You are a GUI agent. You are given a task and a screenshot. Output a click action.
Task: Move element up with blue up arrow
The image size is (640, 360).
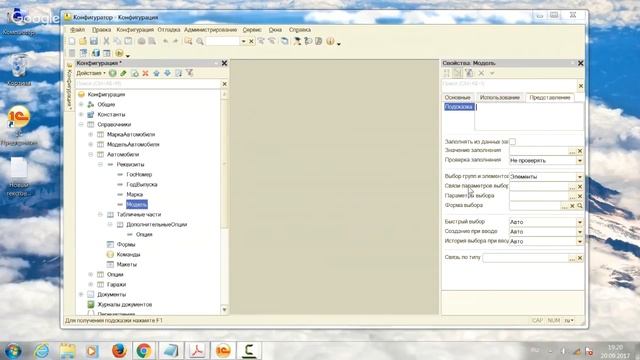click(x=156, y=73)
